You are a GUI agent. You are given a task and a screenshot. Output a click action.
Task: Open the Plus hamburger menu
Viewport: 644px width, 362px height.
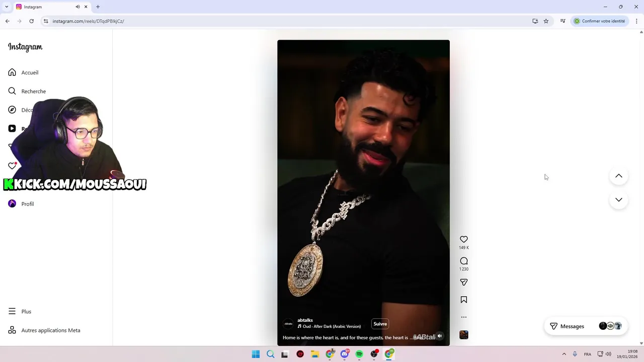pyautogui.click(x=20, y=311)
